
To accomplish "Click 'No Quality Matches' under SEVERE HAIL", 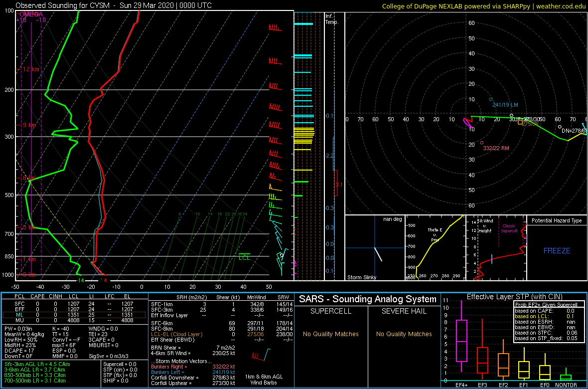I will 404,334.
